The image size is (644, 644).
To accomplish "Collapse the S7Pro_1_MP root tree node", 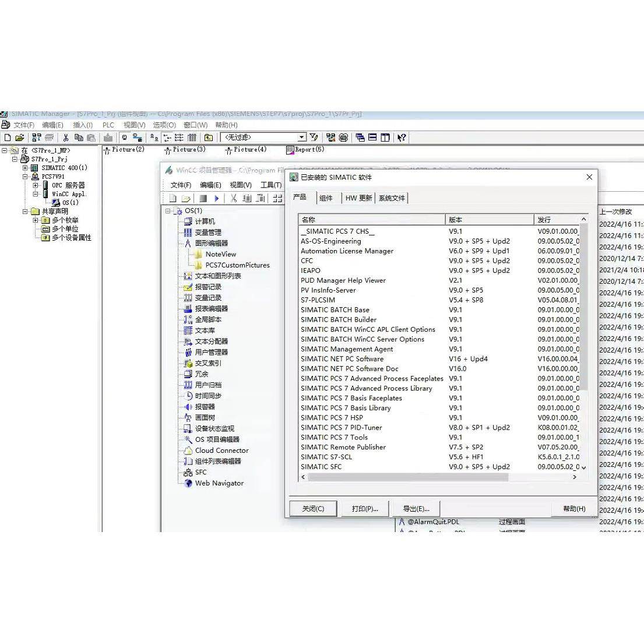I will tap(5, 150).
